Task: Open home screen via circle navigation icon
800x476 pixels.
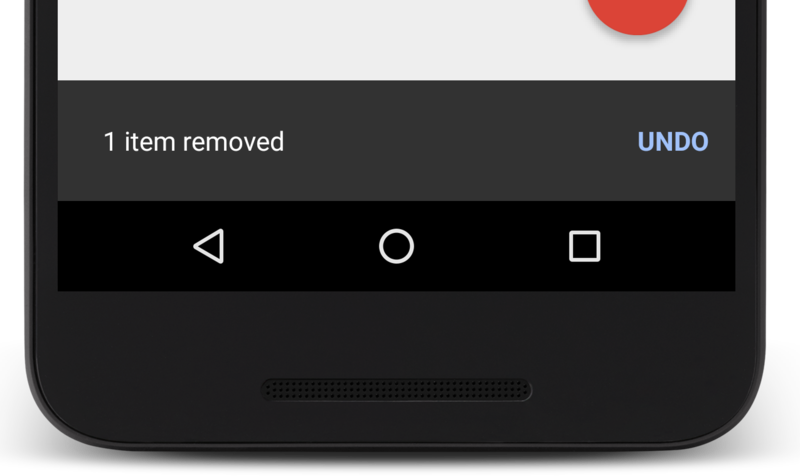Action: click(396, 246)
